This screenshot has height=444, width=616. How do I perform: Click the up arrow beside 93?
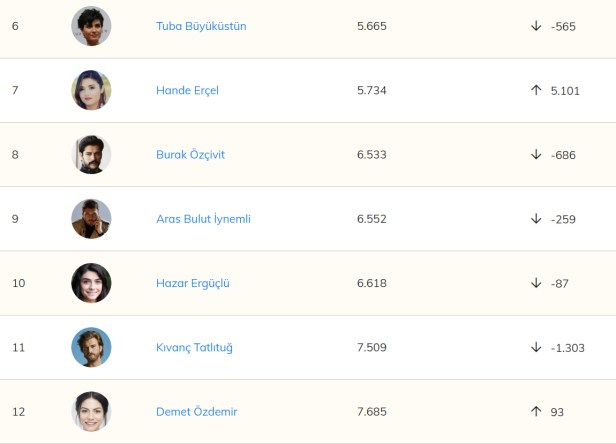pyautogui.click(x=536, y=412)
